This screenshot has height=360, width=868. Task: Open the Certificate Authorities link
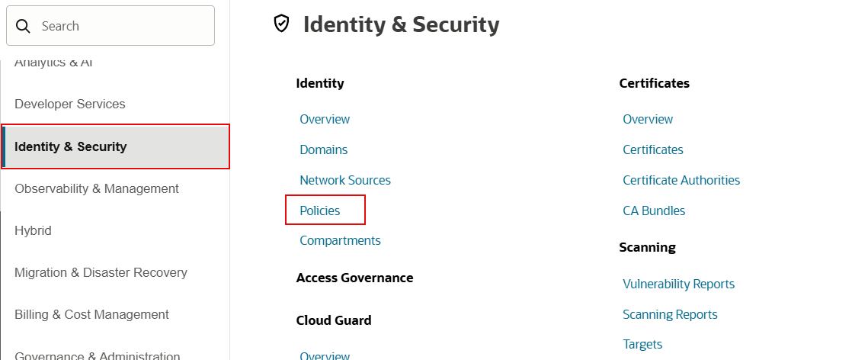[681, 180]
